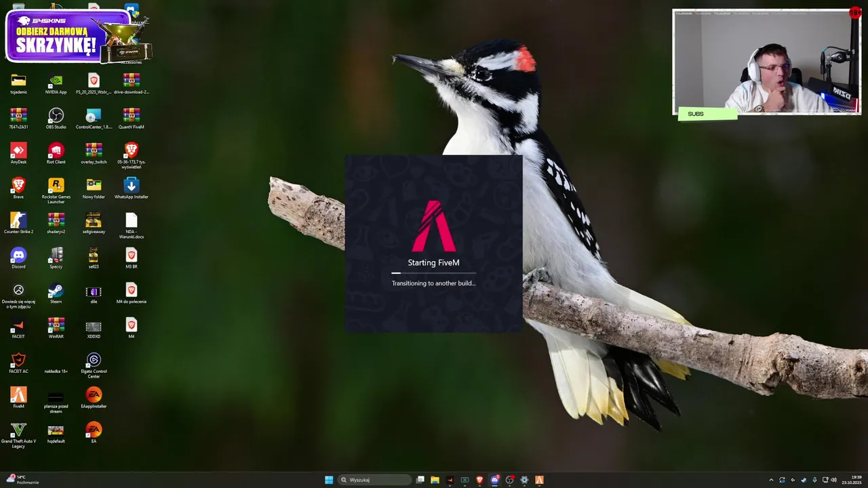Open Discord from the taskbar
This screenshot has height=488, width=868.
(x=494, y=480)
